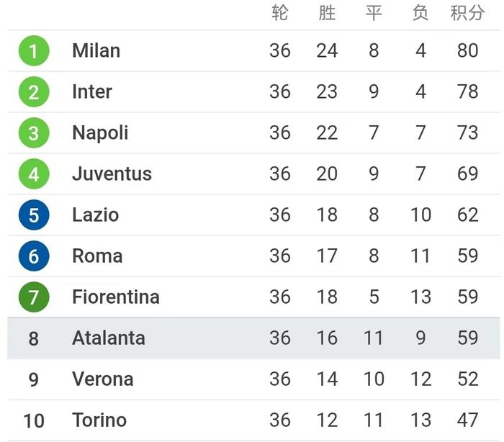
Task: Select the Juventus team name
Action: [x=112, y=174]
